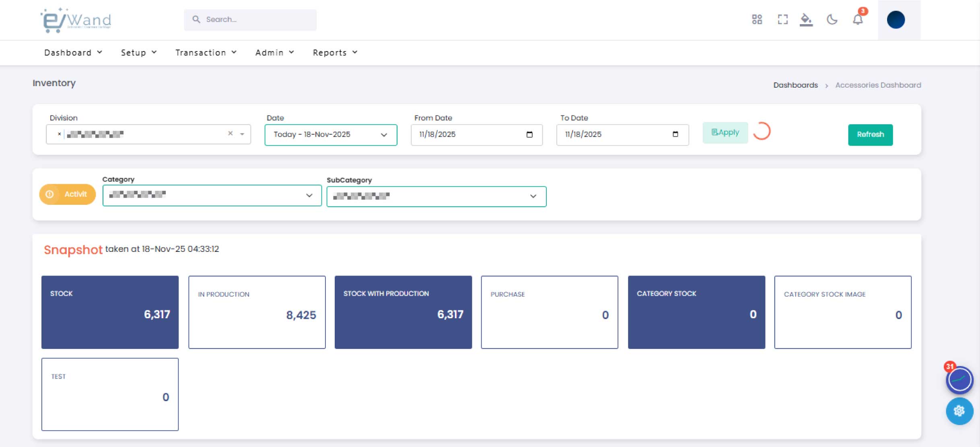Open the floating settings gear at bottom right
Screen dimensions: 980x447
coord(959,411)
